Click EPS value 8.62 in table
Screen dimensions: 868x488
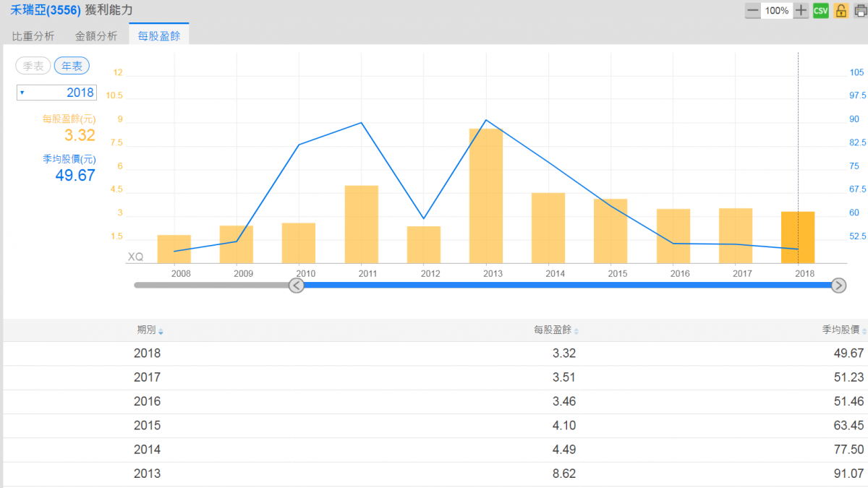click(564, 474)
